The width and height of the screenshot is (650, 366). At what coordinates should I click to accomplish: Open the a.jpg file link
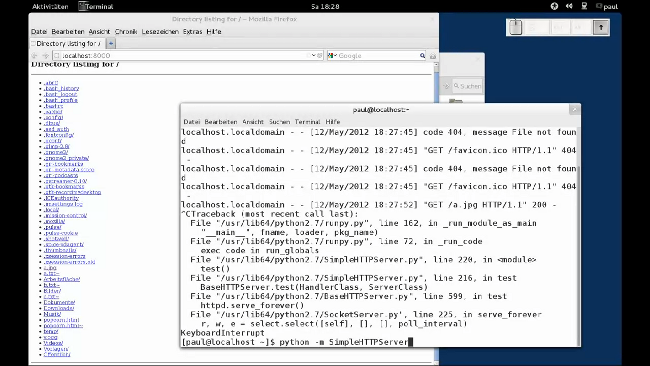pyautogui.click(x=50, y=268)
